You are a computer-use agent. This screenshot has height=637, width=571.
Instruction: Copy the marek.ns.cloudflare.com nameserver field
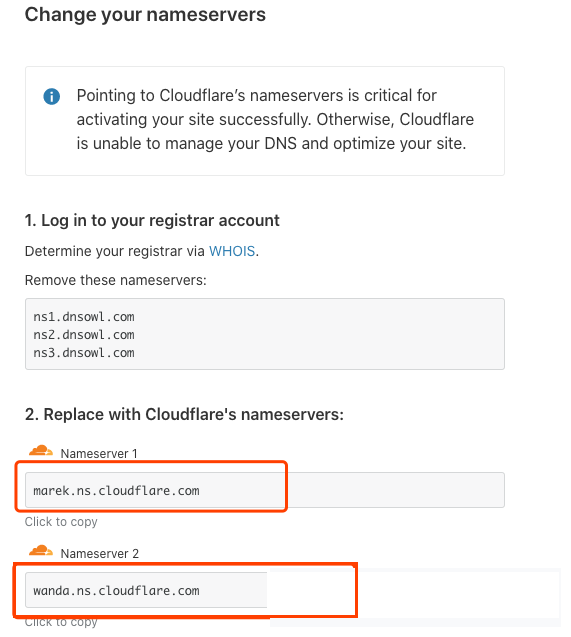click(x=265, y=490)
